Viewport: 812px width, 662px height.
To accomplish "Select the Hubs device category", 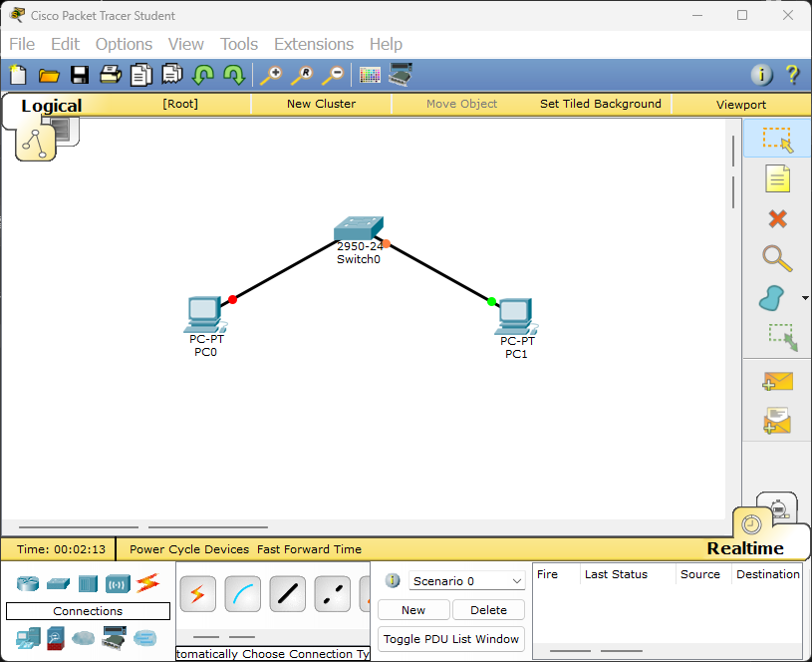I will [88, 583].
